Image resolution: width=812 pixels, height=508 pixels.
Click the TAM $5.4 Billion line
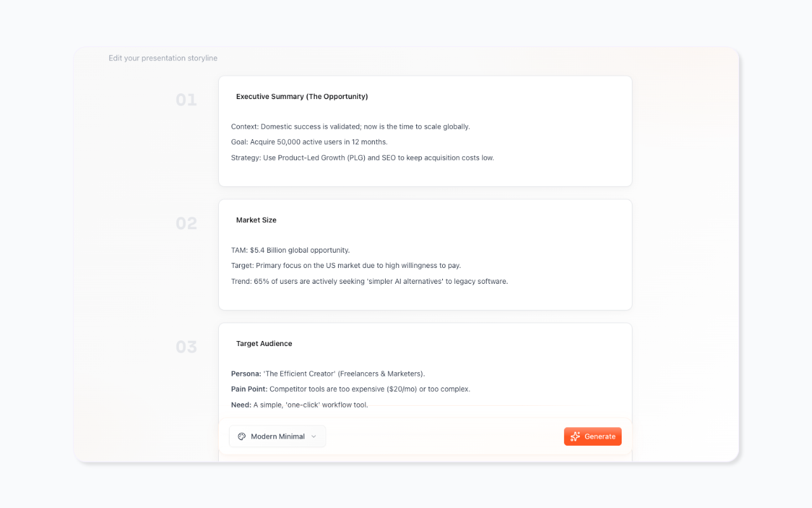[x=290, y=250]
